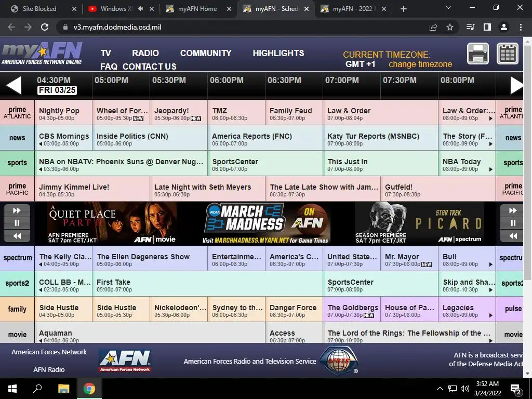Rewind banner using left-side control

[17, 235]
